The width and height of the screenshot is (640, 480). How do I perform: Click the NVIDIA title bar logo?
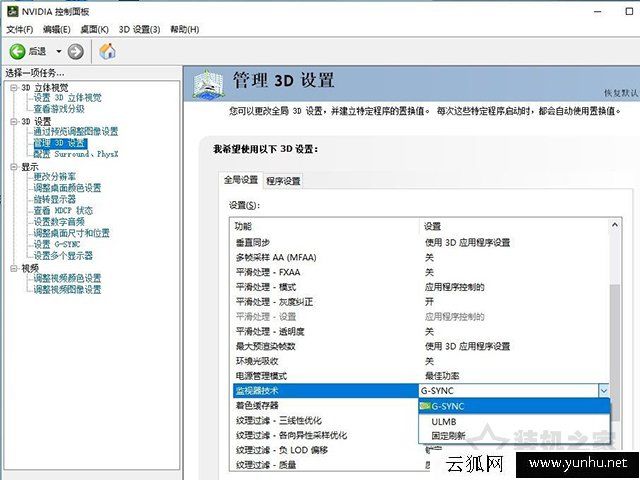(x=13, y=11)
